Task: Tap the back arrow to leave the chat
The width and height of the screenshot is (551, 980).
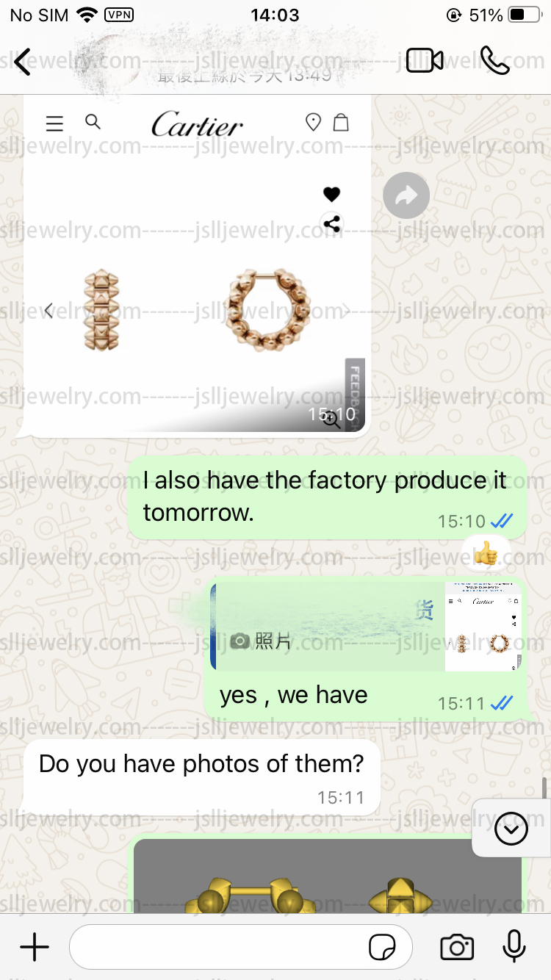Action: pos(24,62)
